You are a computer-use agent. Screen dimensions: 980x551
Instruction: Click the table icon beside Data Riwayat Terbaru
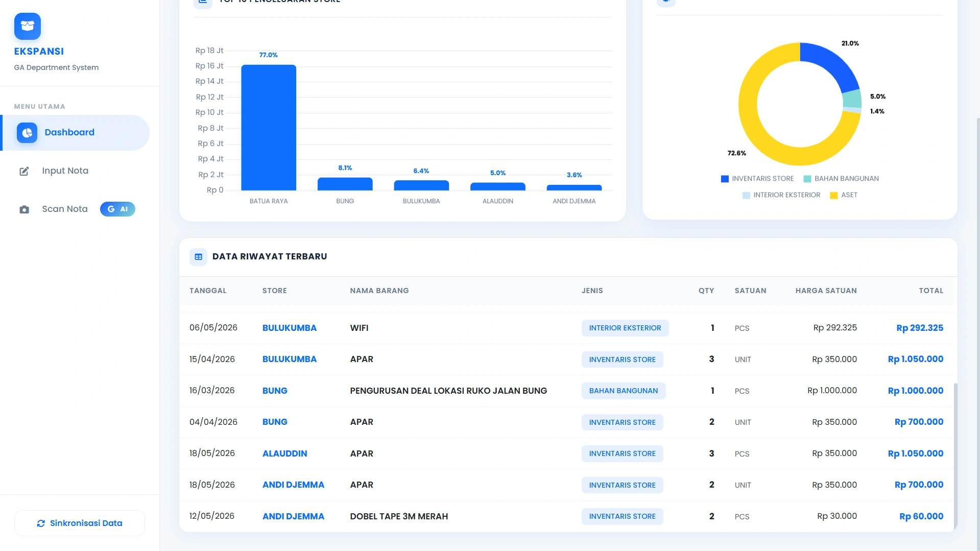pos(199,257)
